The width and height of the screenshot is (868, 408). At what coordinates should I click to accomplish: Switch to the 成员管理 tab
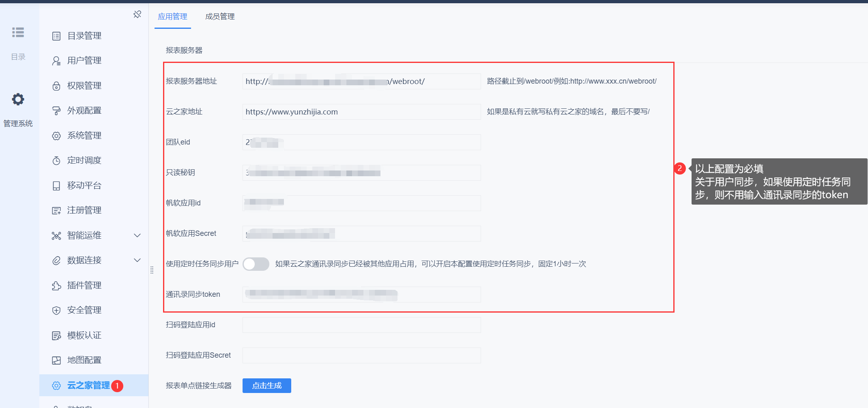pos(220,17)
